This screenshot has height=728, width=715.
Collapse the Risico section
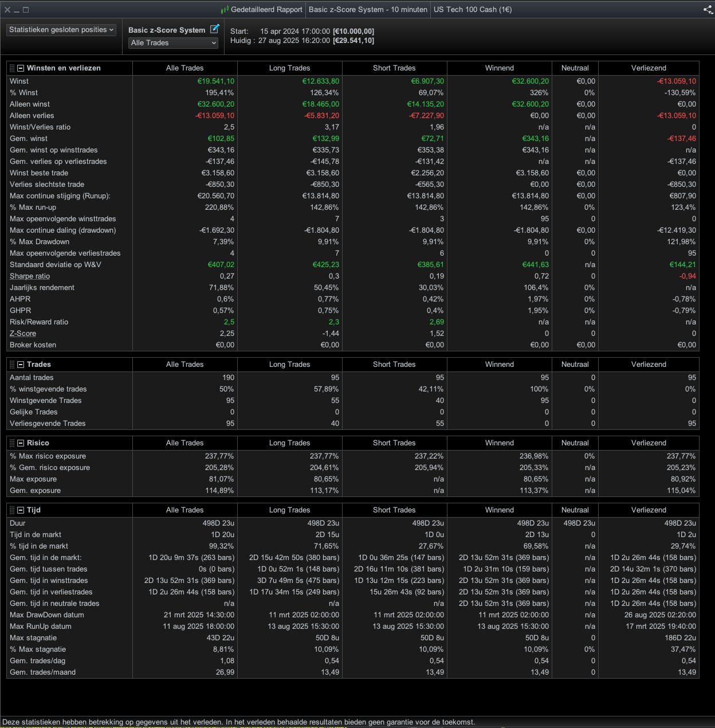[21, 443]
